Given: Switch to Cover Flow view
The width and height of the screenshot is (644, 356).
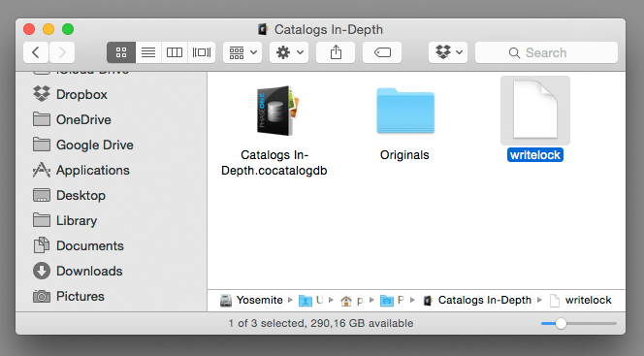Looking at the screenshot, I should (202, 52).
